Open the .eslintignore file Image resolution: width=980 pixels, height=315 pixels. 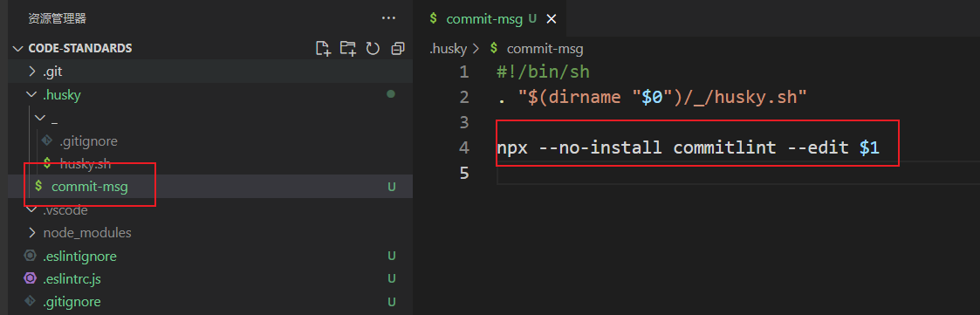[x=210, y=257]
